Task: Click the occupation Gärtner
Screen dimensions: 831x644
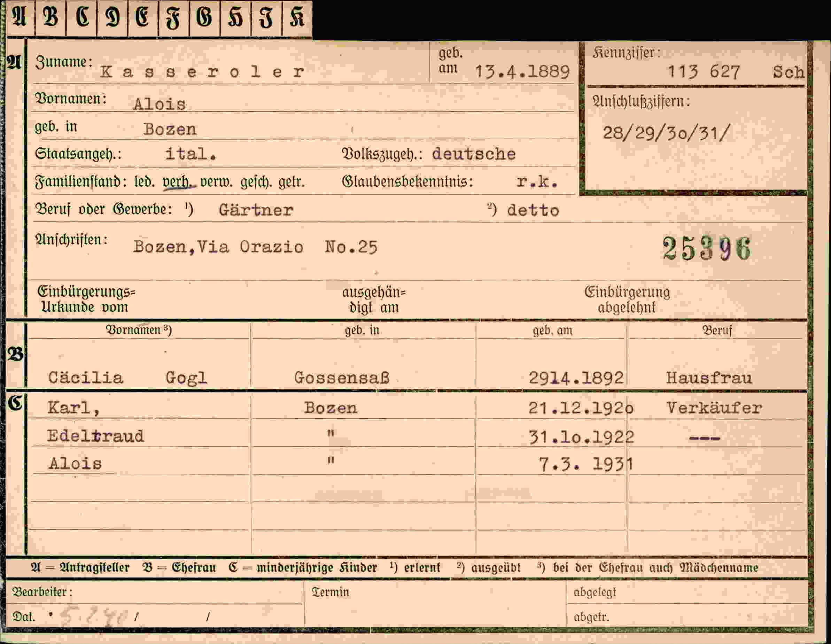Action: point(256,210)
